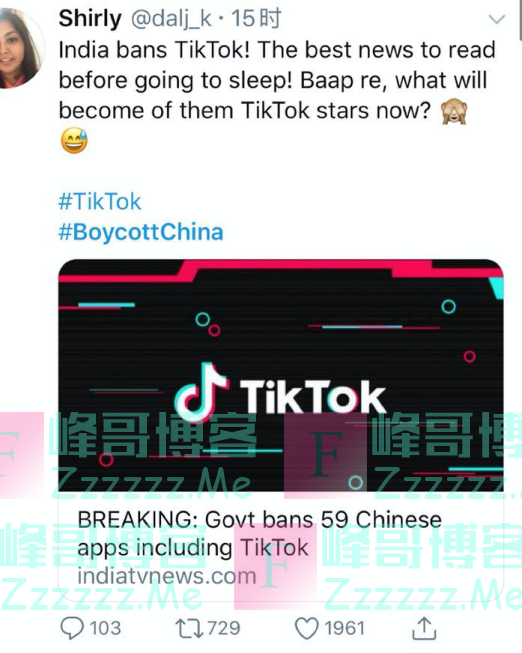View the 1961 likes count
The width and height of the screenshot is (522, 653).
click(x=345, y=628)
